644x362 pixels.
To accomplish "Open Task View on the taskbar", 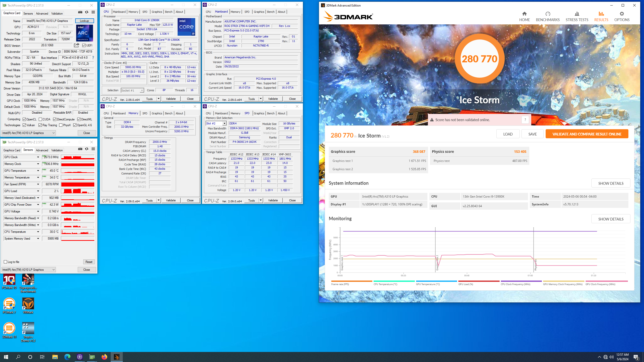I will pyautogui.click(x=42, y=357).
